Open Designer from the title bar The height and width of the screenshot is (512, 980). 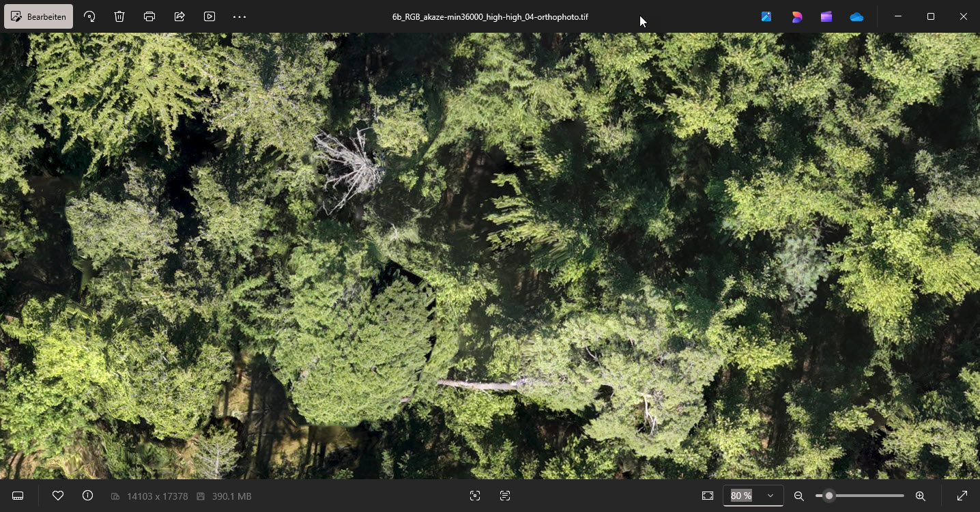(x=796, y=16)
